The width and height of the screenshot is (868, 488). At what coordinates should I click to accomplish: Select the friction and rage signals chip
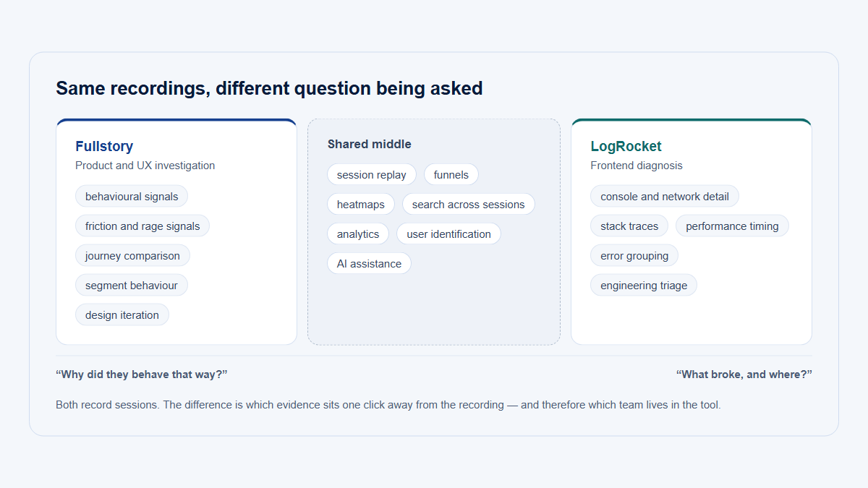[142, 226]
